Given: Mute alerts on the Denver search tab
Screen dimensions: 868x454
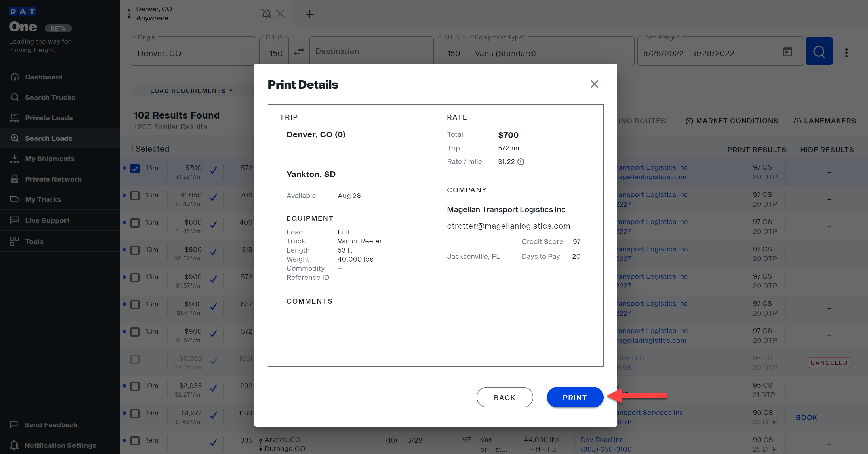Looking at the screenshot, I should (267, 14).
